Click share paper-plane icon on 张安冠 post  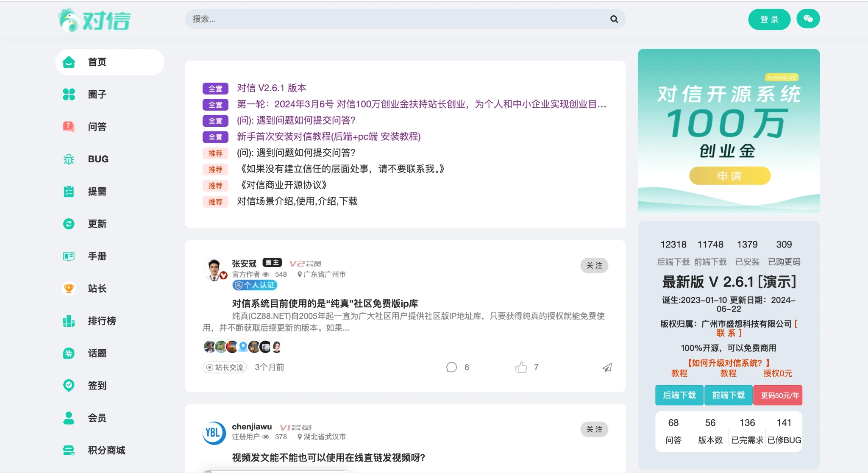pos(607,367)
